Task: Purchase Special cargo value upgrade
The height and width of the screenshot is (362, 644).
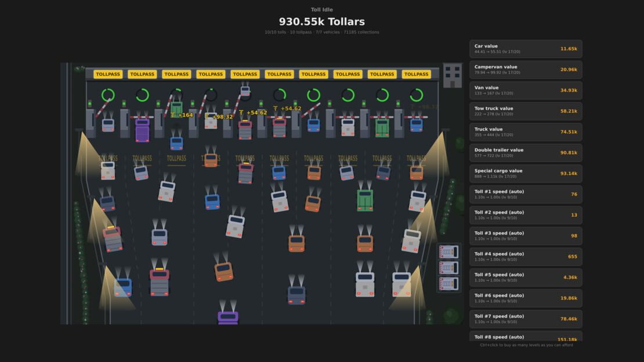Action: coord(526,173)
